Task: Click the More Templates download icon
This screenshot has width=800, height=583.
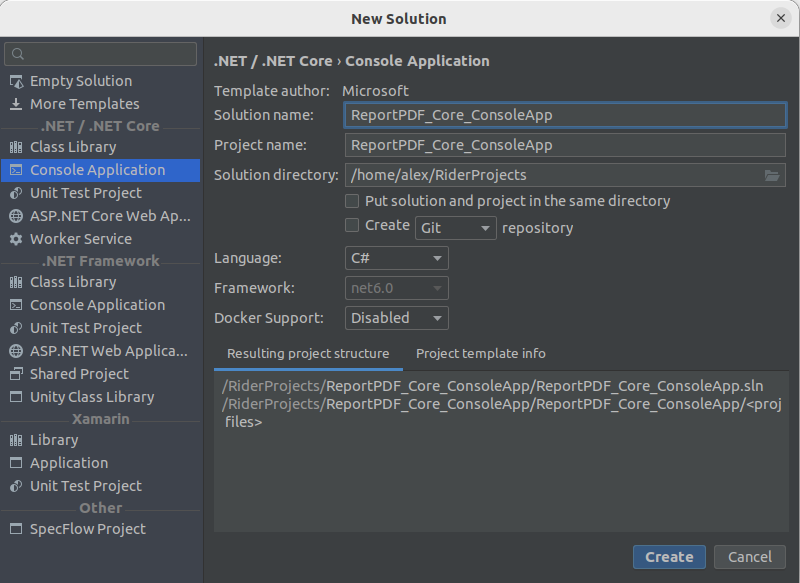Action: (16, 104)
